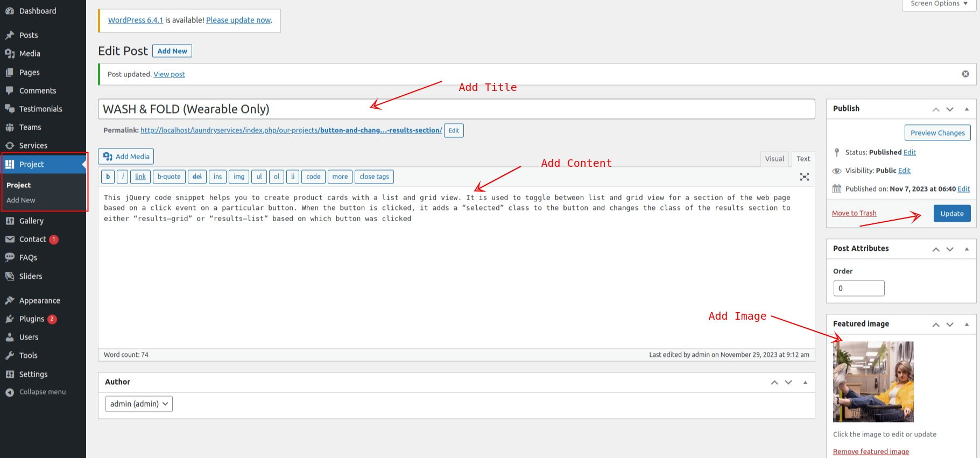Go to the Plugins admin page
Screen dimensions: 980x458
click(x=32, y=319)
